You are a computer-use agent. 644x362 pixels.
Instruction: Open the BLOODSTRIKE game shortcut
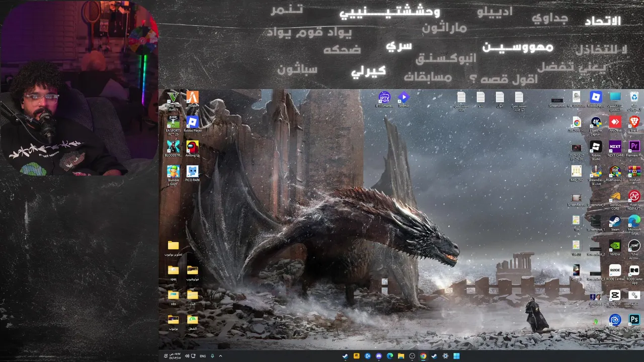pyautogui.click(x=173, y=149)
